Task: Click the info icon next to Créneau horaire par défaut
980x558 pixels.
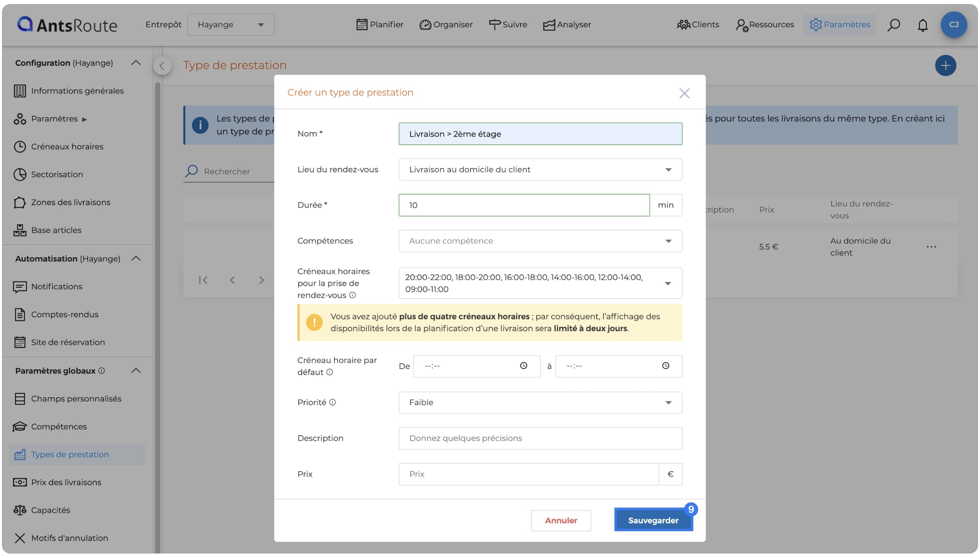Action: click(x=330, y=372)
